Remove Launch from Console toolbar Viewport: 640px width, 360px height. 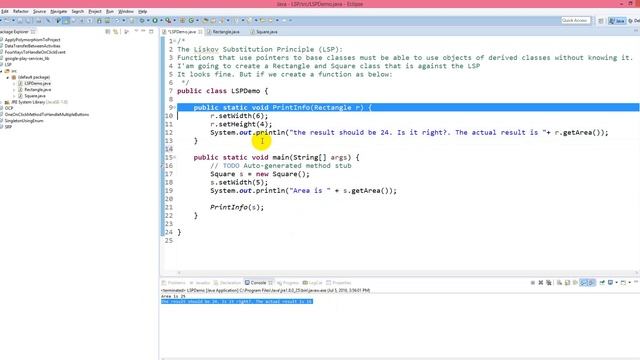[x=541, y=282]
